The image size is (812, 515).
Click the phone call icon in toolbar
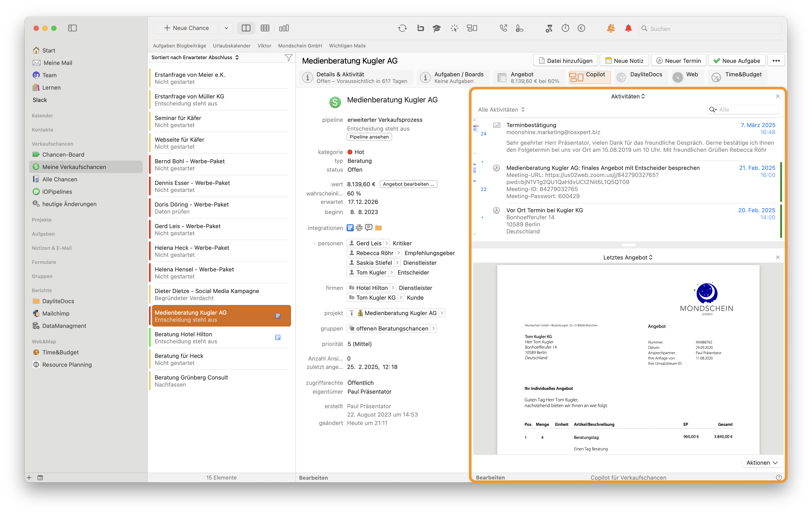(503, 28)
